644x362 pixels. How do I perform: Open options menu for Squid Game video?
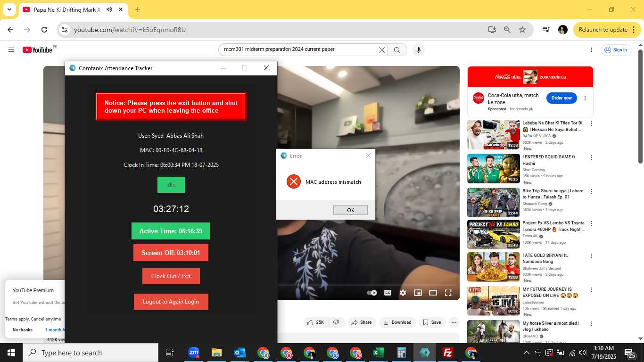pos(591,158)
